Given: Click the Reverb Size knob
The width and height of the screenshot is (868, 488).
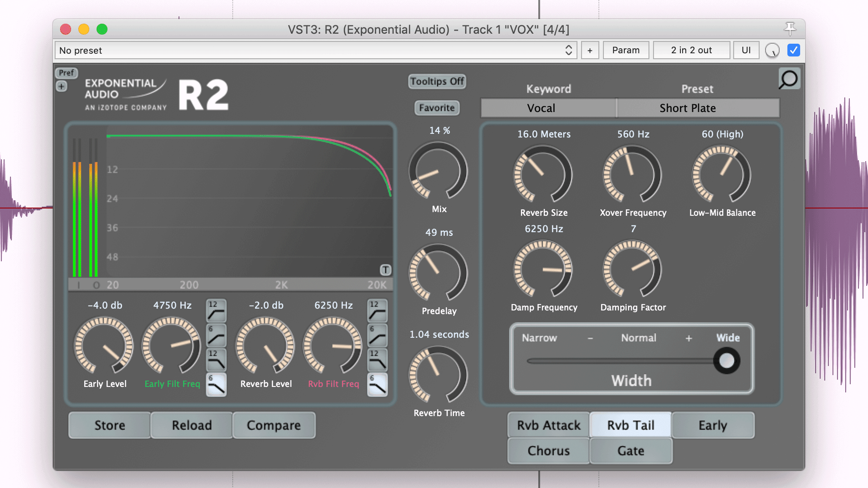Looking at the screenshot, I should tap(543, 174).
